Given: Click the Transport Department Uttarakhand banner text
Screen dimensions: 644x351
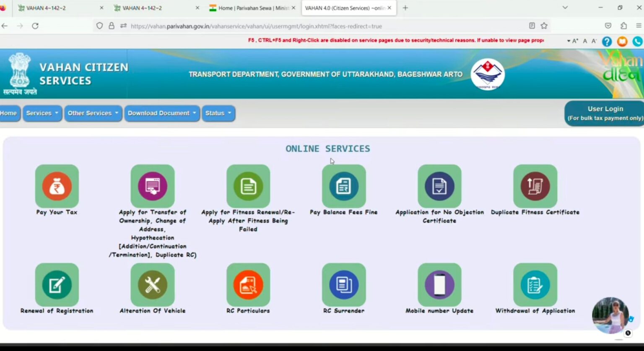Looking at the screenshot, I should pyautogui.click(x=325, y=74).
